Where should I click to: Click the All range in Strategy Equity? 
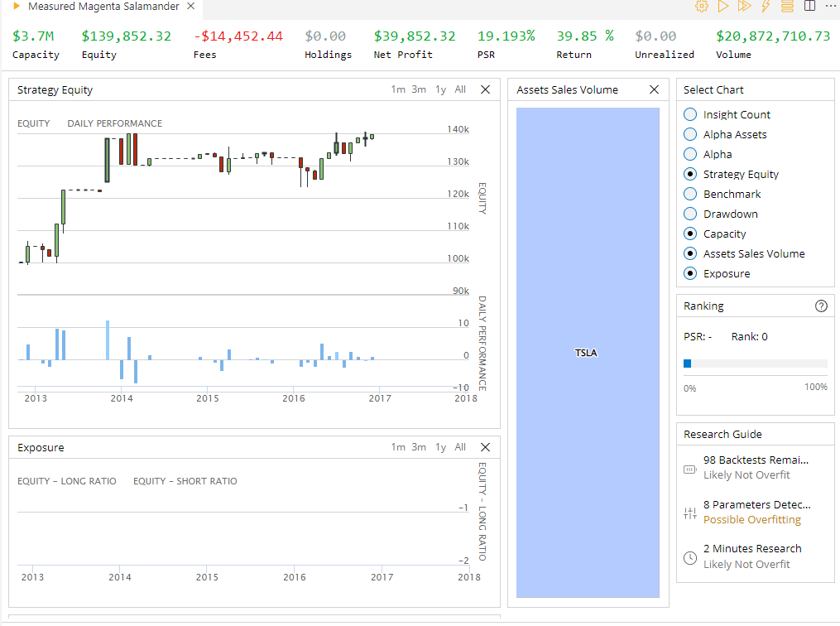(x=460, y=89)
